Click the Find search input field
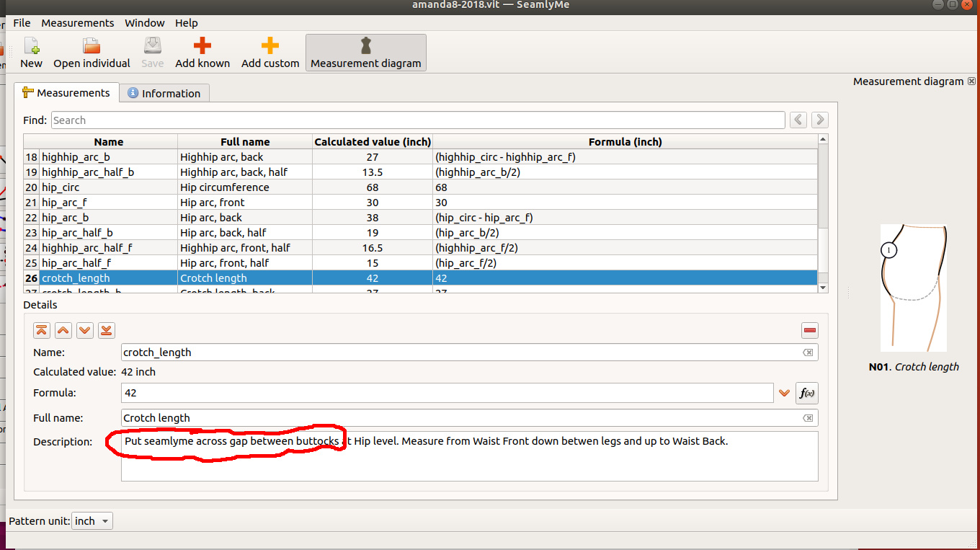The image size is (980, 550). [x=417, y=120]
